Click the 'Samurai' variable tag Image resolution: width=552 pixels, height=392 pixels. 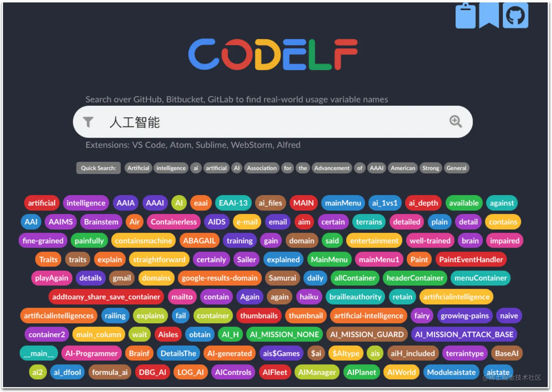coord(283,278)
